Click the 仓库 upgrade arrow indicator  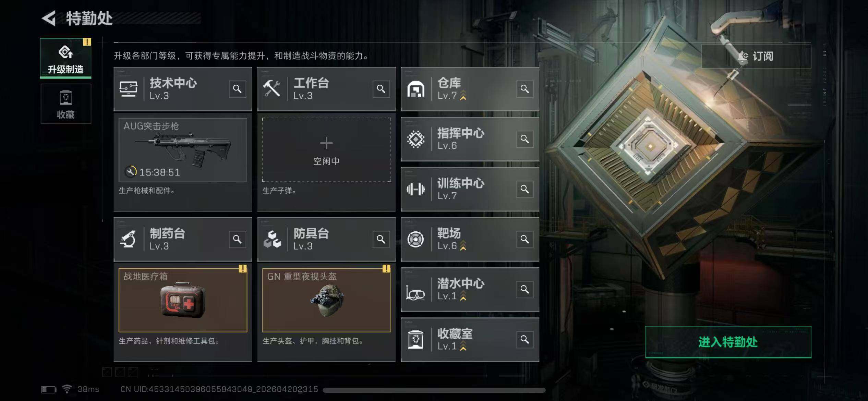(x=463, y=95)
